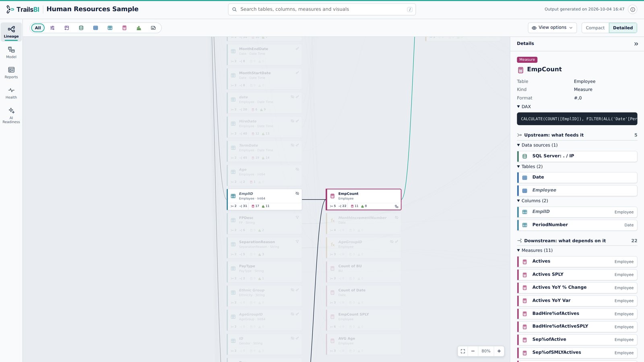Viewport: 644px width, 362px height.
Task: Select the EmplID node on canvas
Action: point(264,200)
